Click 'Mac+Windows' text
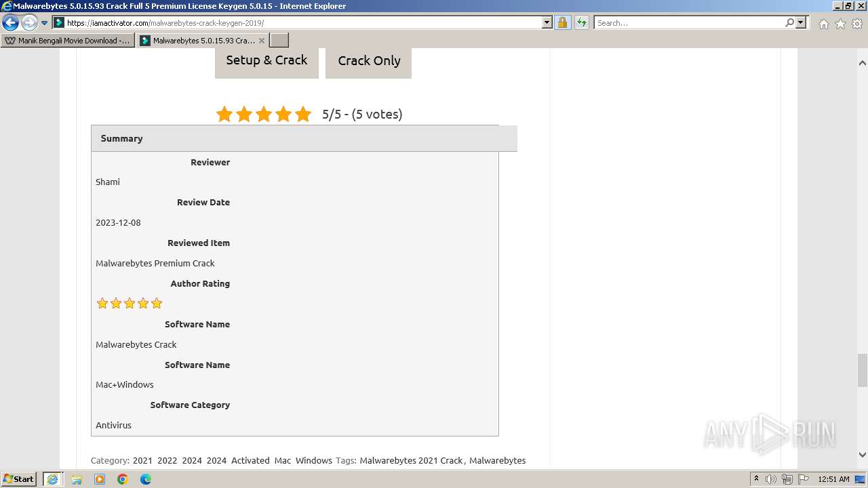 coord(125,384)
